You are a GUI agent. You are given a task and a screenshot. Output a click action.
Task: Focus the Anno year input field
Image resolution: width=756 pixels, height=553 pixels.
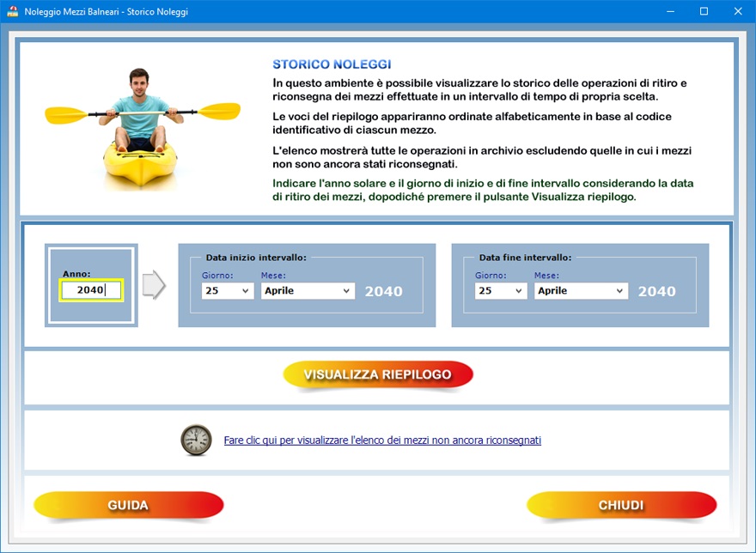click(x=91, y=290)
